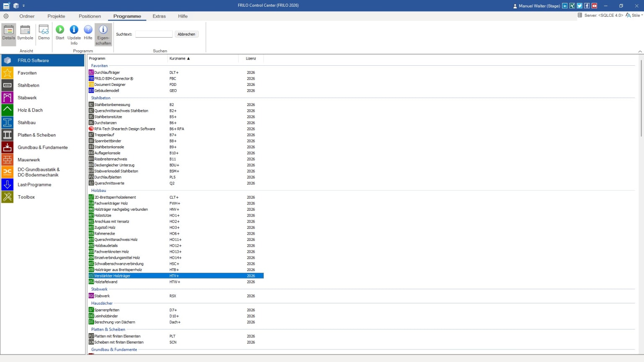Select RFA-Tech Sheartech Design Software

(176, 129)
